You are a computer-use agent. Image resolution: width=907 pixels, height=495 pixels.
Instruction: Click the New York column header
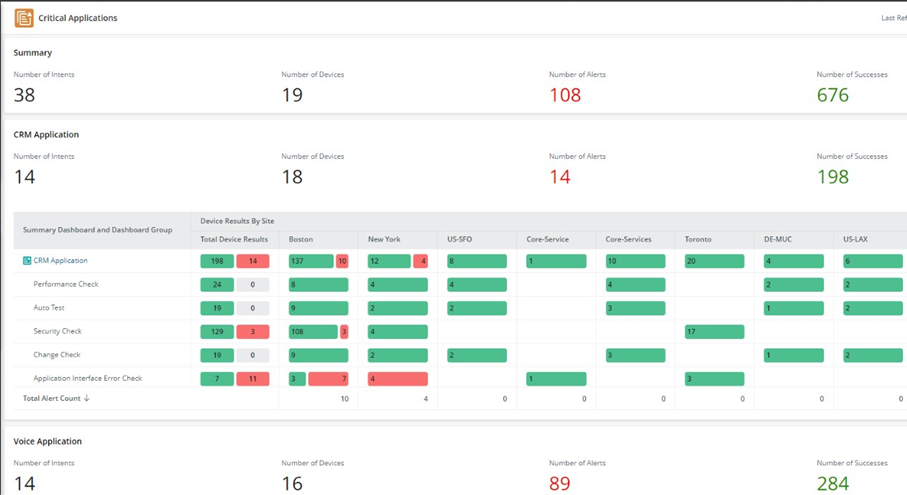[x=384, y=240]
